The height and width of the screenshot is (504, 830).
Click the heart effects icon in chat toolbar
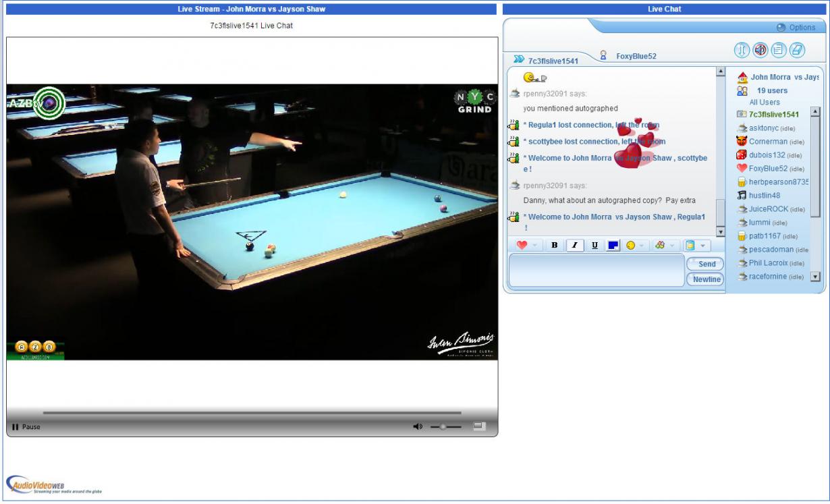(522, 246)
